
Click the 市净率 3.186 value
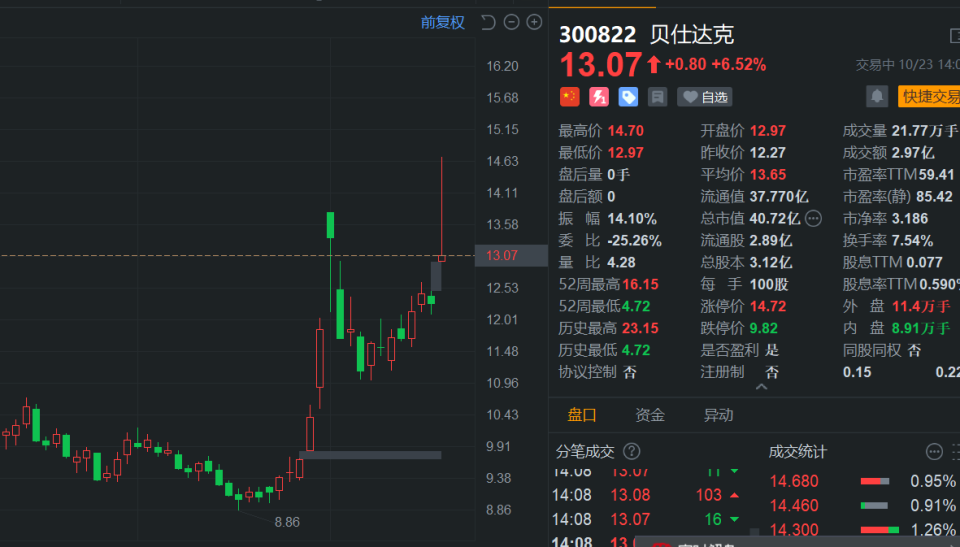910,218
